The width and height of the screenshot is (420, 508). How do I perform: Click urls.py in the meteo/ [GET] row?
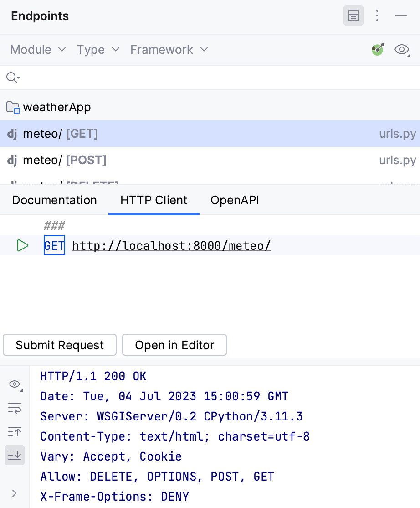397,134
